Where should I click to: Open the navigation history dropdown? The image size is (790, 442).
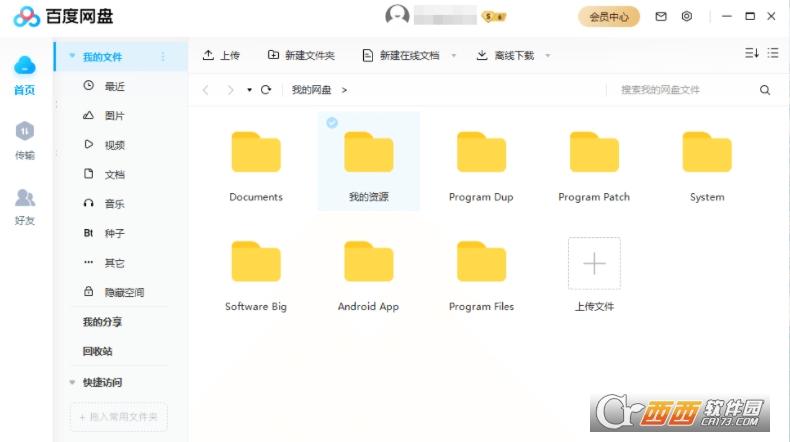click(x=249, y=90)
